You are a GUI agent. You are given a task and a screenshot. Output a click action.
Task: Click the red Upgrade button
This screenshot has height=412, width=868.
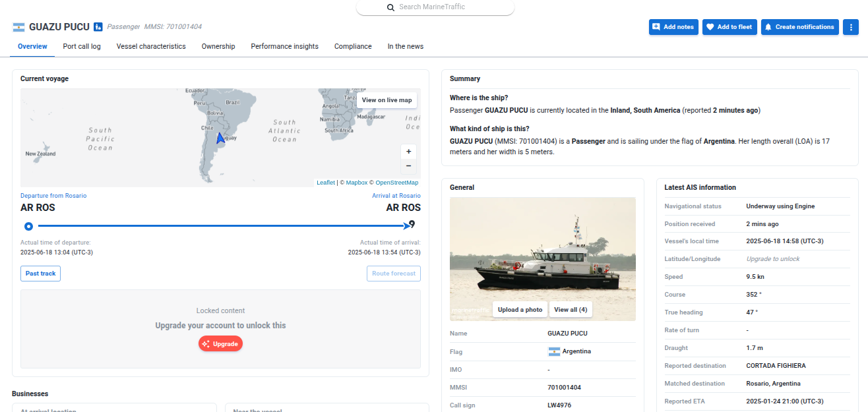tap(220, 343)
